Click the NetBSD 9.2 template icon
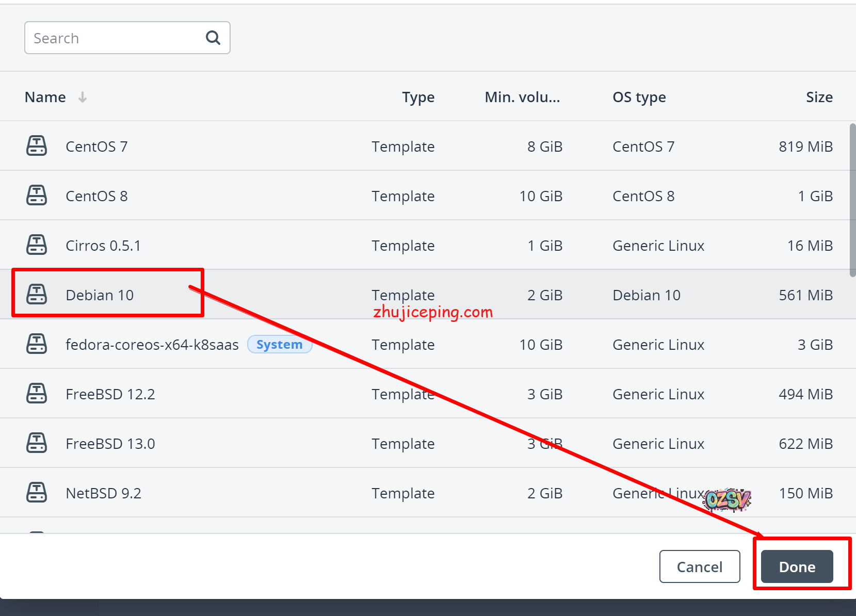 pos(37,493)
